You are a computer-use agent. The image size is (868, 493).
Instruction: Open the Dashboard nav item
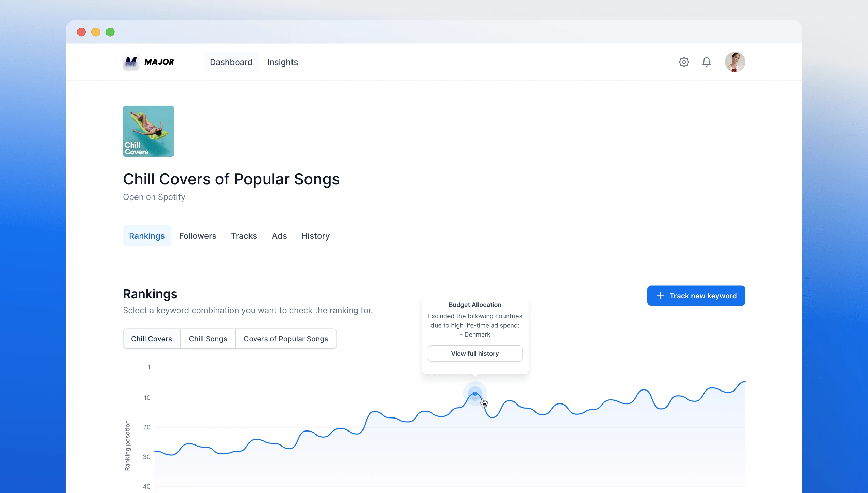[231, 62]
